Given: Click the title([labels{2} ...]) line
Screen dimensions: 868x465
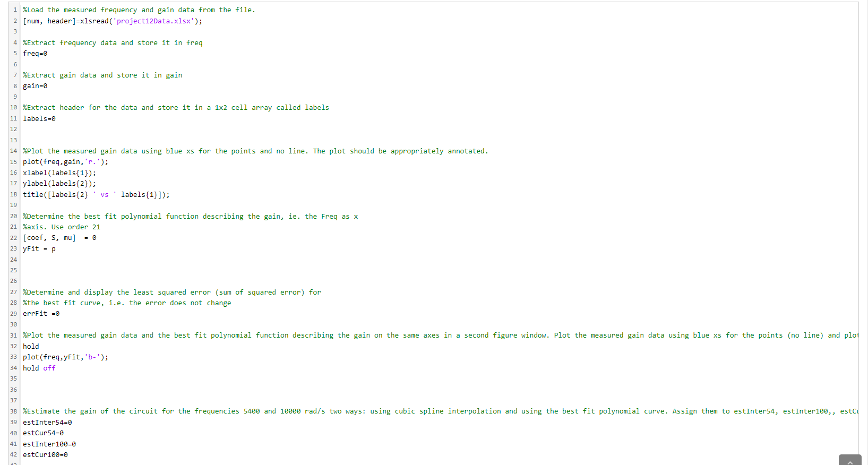Looking at the screenshot, I should click(96, 195).
